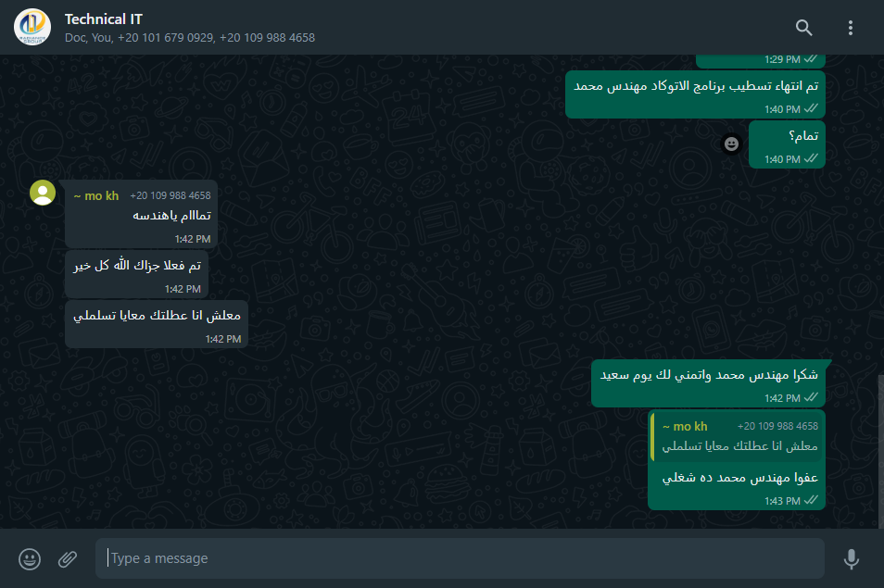
Task: Start voice recording with the microphone icon
Action: click(852, 559)
